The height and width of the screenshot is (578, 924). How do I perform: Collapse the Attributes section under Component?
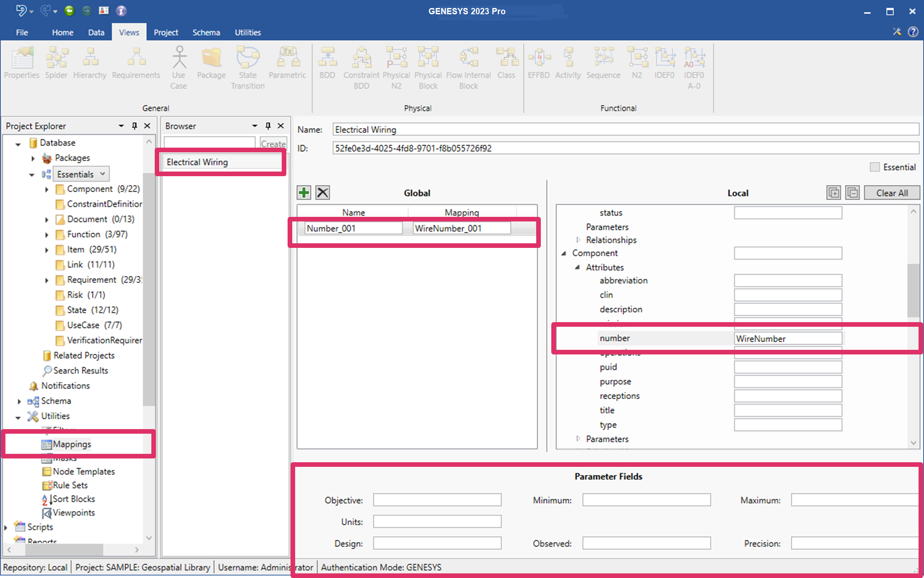[x=577, y=267]
